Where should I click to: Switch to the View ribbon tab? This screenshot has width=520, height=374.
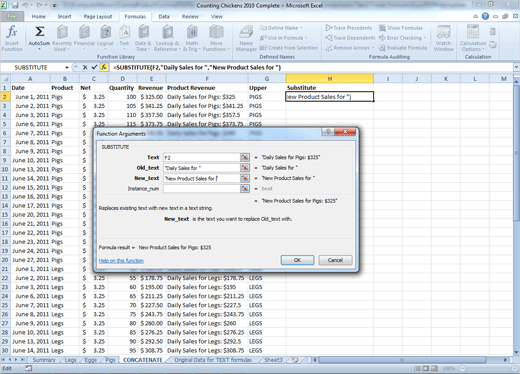click(216, 16)
